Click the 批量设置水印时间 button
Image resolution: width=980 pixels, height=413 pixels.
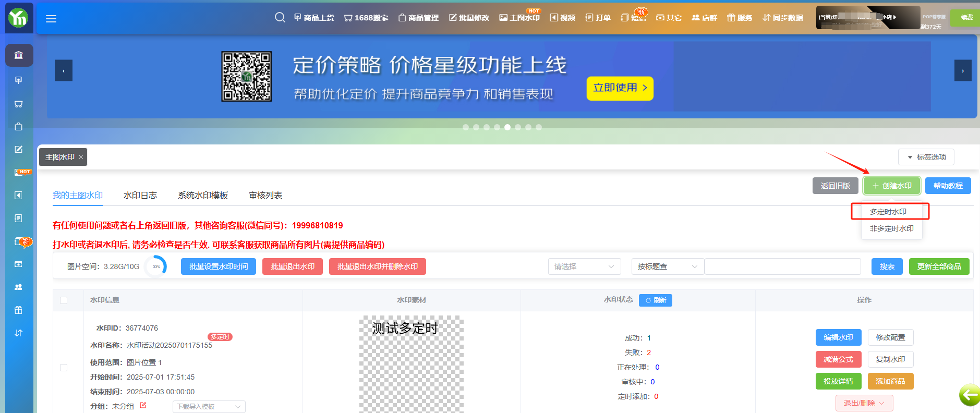click(219, 266)
